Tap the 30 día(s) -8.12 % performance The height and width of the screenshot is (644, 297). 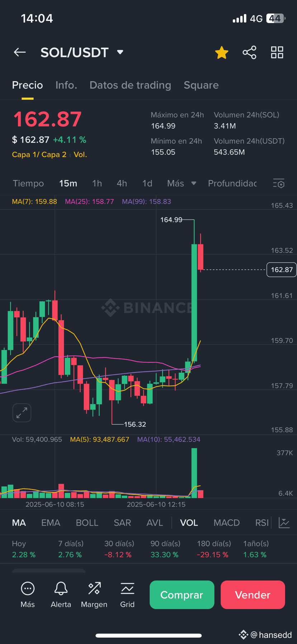click(x=119, y=549)
